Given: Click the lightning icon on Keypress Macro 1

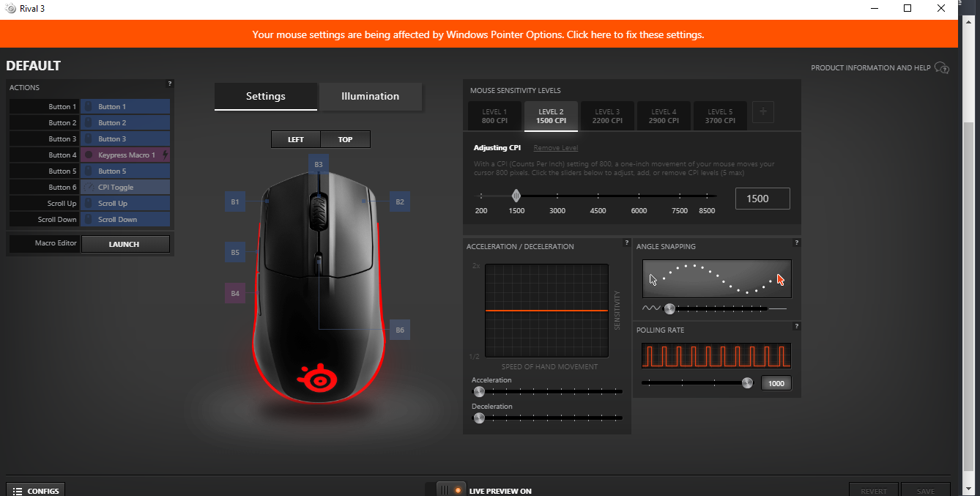Looking at the screenshot, I should tap(165, 155).
